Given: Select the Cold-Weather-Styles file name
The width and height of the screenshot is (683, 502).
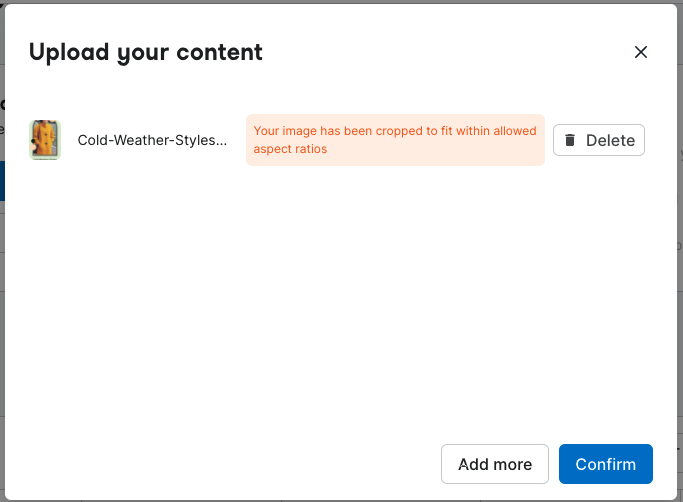Looking at the screenshot, I should click(152, 140).
